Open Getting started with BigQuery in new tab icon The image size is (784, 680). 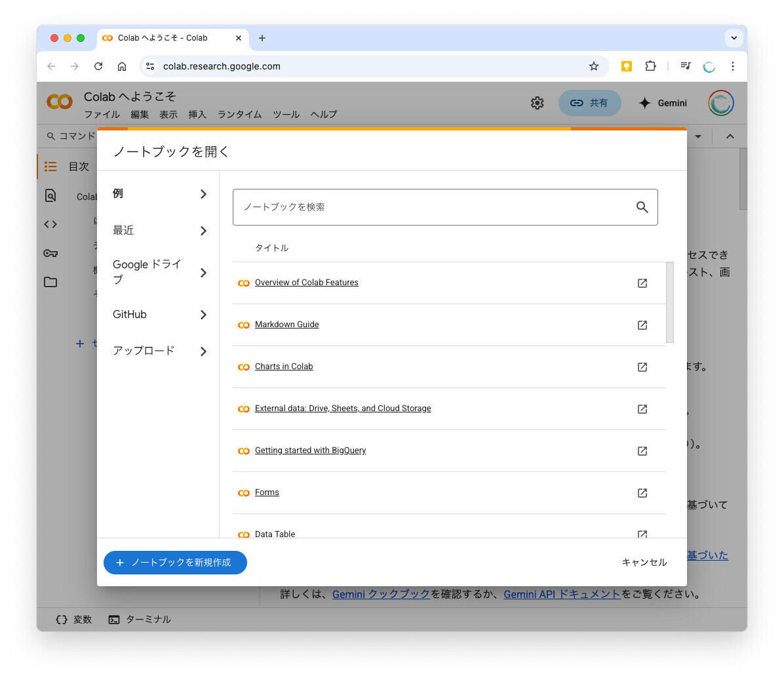(642, 451)
